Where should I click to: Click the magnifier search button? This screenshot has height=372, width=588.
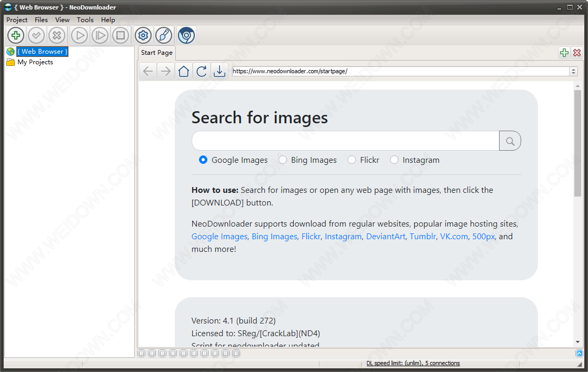tap(510, 141)
